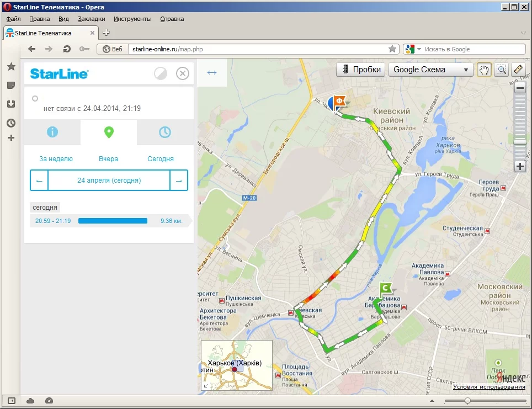Go to previous day with left arrow
The image size is (532, 409).
tap(39, 180)
